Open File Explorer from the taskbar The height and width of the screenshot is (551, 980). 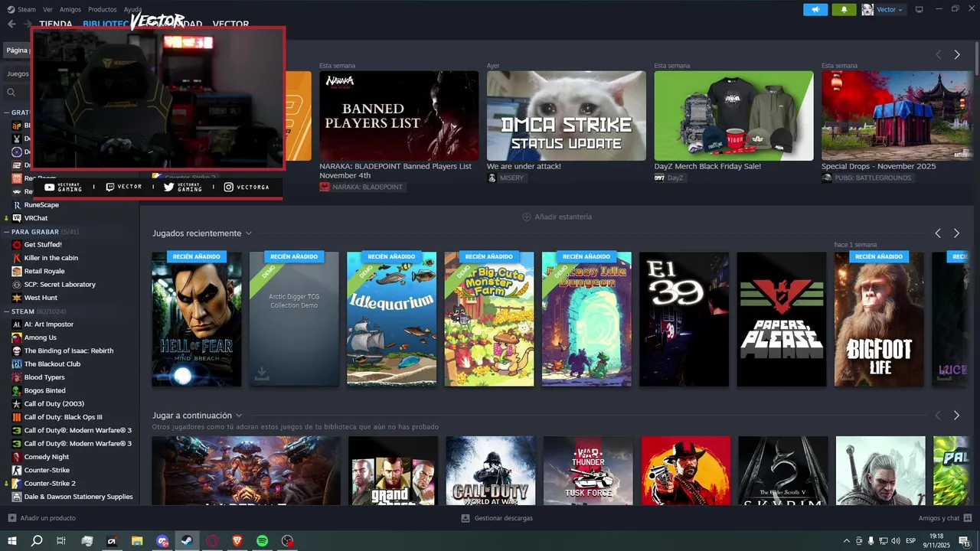[137, 541]
